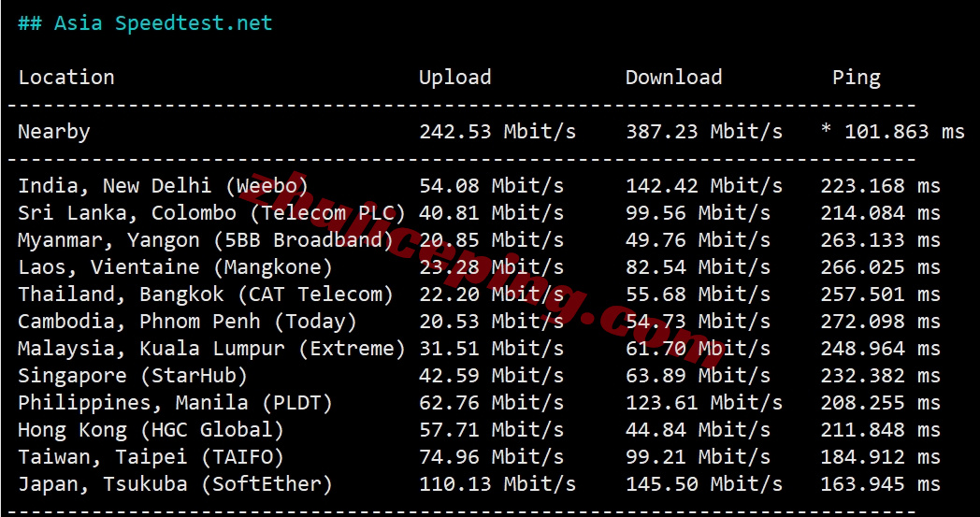Select the Nearby row label

[x=53, y=132]
